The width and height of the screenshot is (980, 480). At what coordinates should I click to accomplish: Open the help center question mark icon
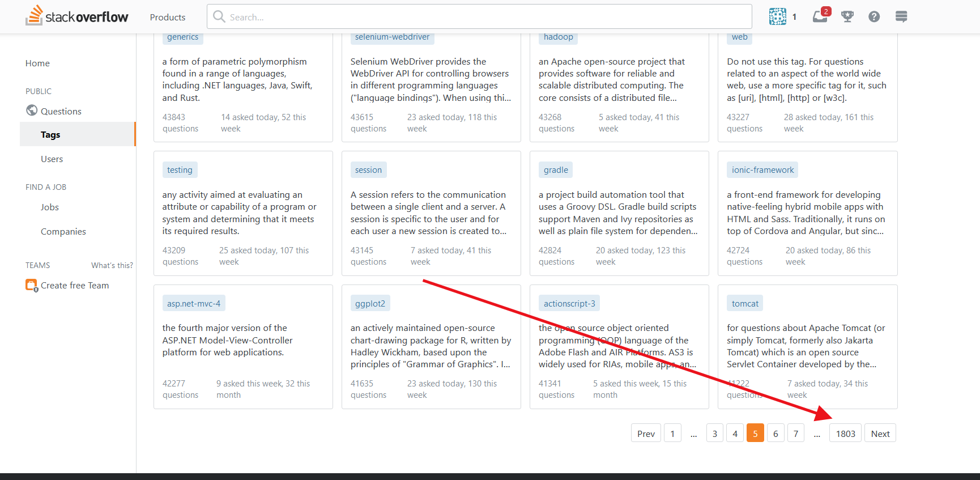pyautogui.click(x=874, y=16)
